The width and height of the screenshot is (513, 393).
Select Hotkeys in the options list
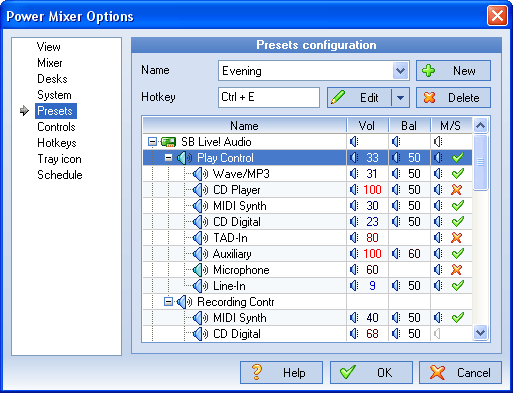[x=57, y=143]
